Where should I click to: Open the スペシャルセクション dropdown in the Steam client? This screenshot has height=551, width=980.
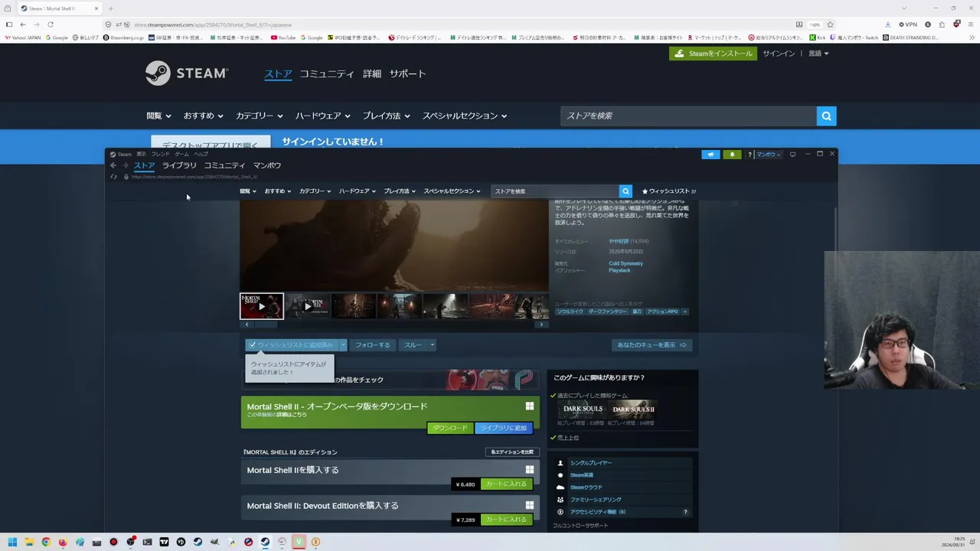452,191
